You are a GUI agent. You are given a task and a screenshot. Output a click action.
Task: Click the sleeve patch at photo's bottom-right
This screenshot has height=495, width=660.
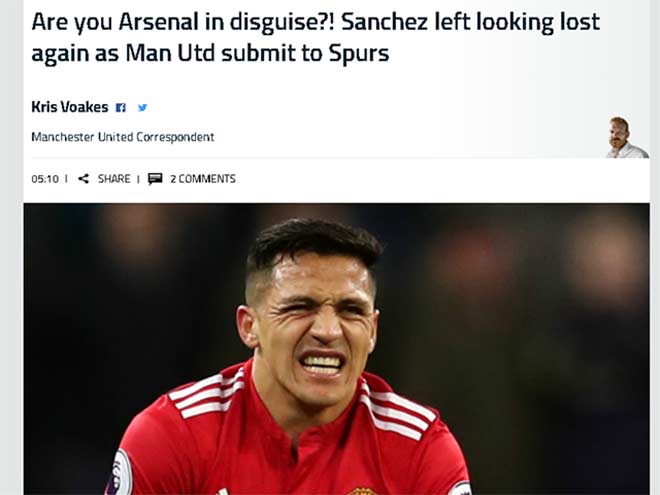coord(459,489)
